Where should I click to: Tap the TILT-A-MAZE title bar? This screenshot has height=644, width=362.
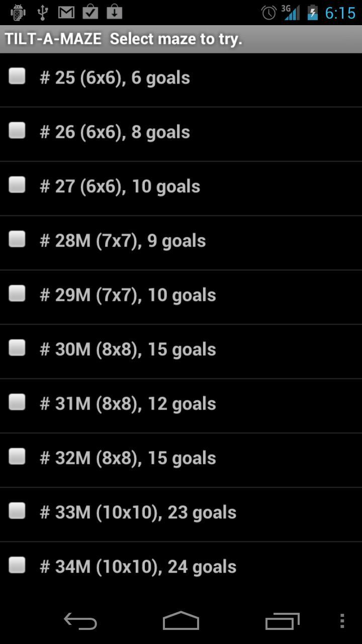181,39
